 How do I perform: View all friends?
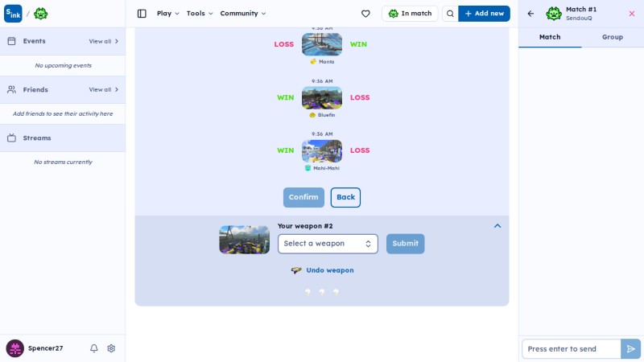pyautogui.click(x=104, y=89)
